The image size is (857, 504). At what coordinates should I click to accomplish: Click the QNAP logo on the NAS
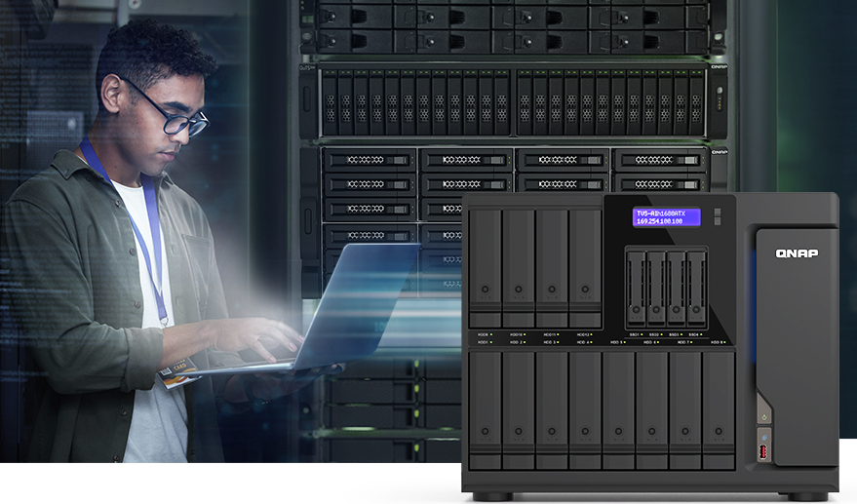pyautogui.click(x=797, y=253)
